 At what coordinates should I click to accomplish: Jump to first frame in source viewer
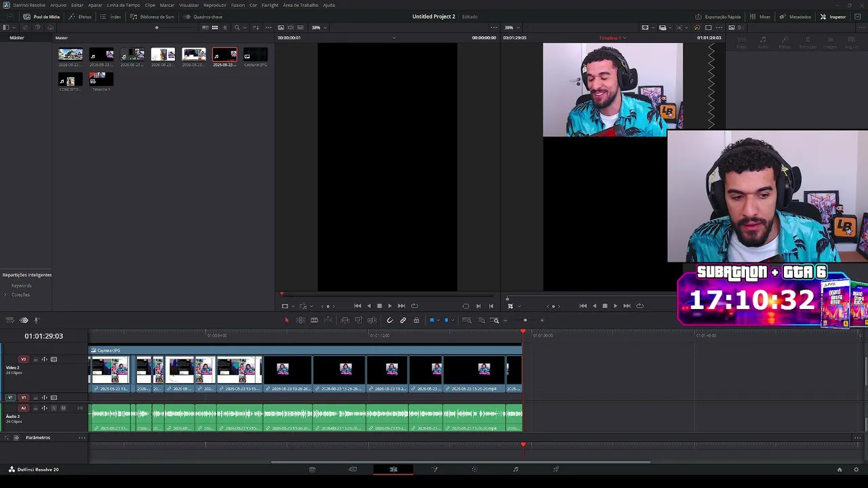point(357,306)
